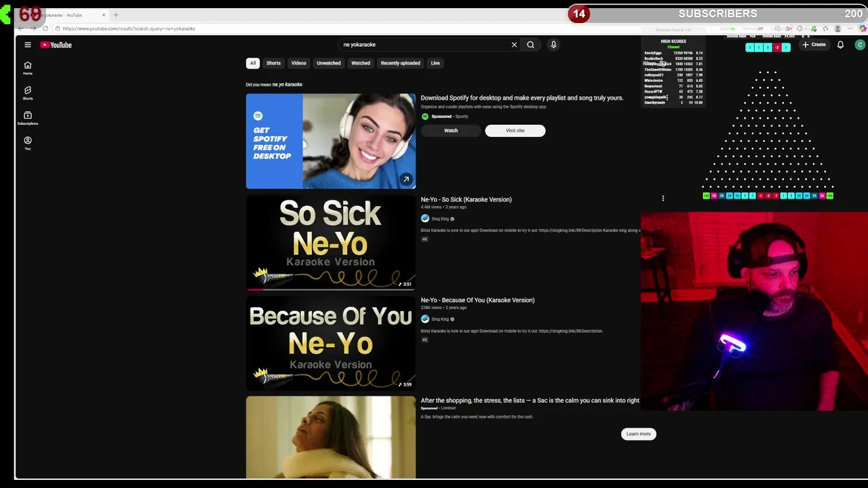Click the magnifier search button
The width and height of the screenshot is (868, 488).
click(x=530, y=45)
